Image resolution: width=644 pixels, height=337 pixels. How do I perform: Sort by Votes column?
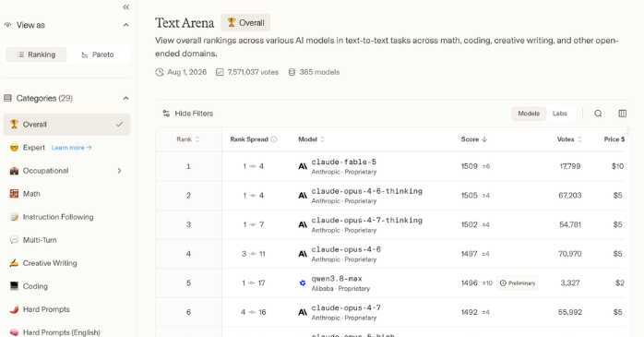click(569, 139)
